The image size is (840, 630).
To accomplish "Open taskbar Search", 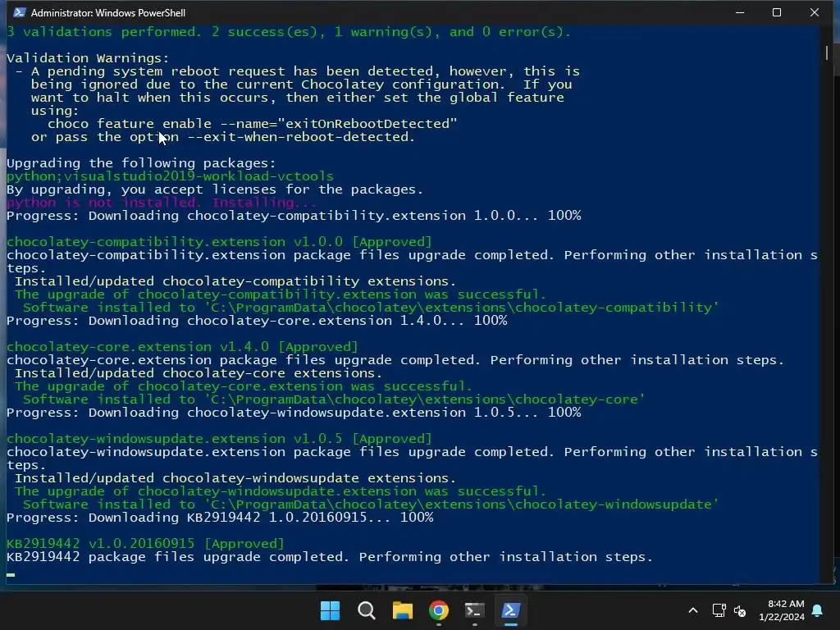I will (367, 610).
